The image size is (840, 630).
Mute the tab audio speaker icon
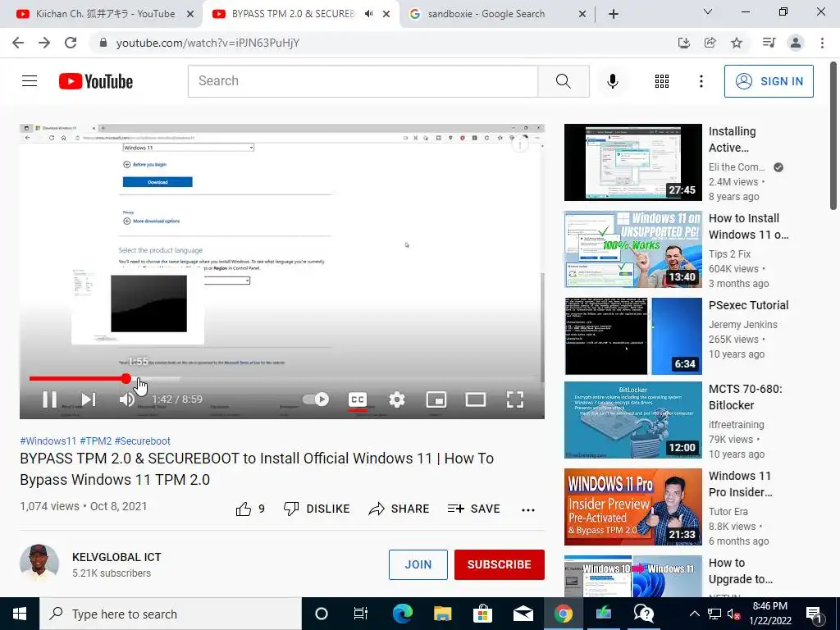click(x=368, y=14)
